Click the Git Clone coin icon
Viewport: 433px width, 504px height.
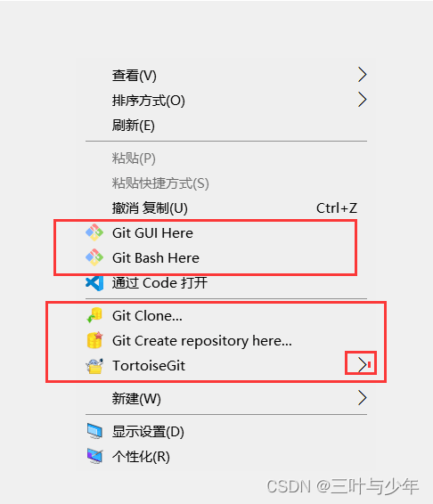pos(94,315)
